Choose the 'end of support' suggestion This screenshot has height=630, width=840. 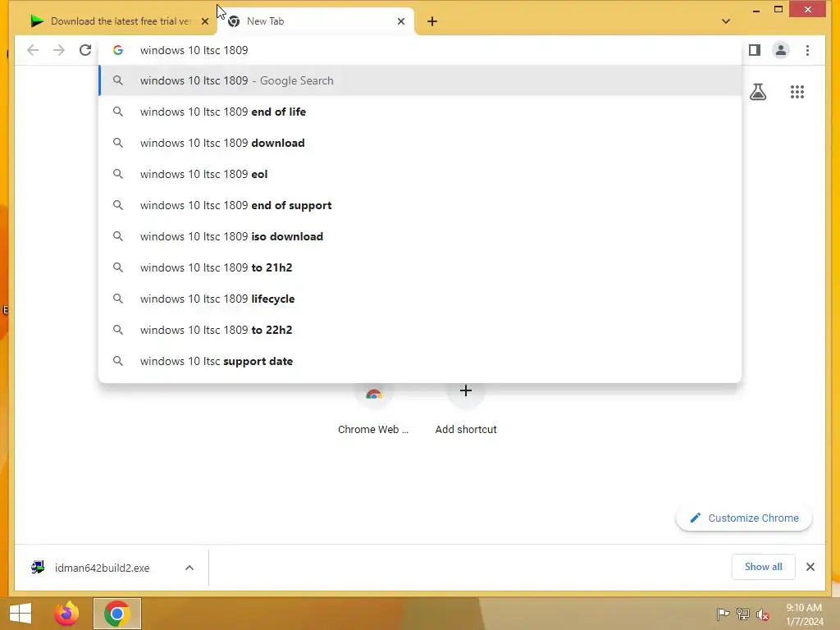tap(421, 205)
